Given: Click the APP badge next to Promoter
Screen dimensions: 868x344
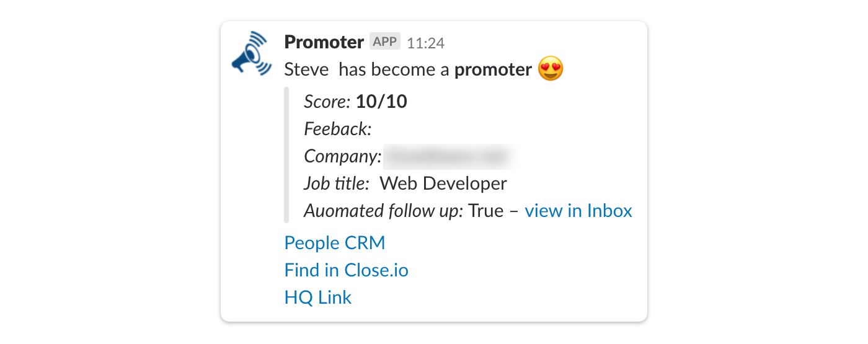Looking at the screenshot, I should 385,42.
